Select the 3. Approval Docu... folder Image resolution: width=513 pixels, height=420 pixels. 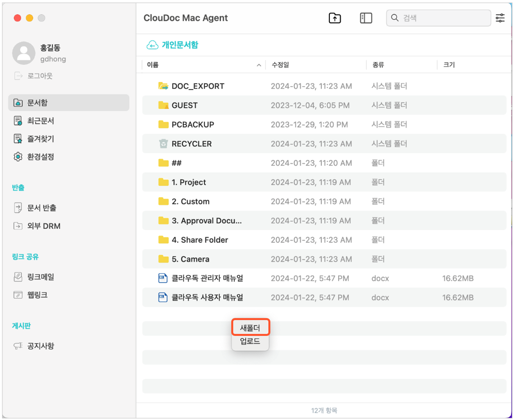point(207,221)
